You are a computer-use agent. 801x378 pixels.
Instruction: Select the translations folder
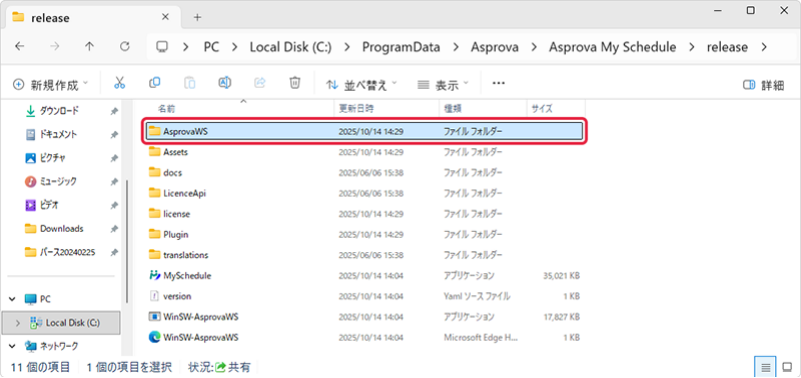click(x=363, y=255)
